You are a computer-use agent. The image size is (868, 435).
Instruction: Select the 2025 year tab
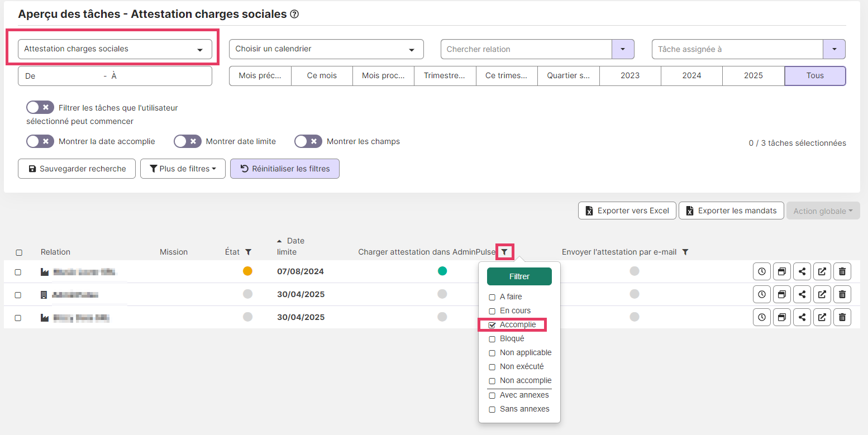pyautogui.click(x=753, y=75)
